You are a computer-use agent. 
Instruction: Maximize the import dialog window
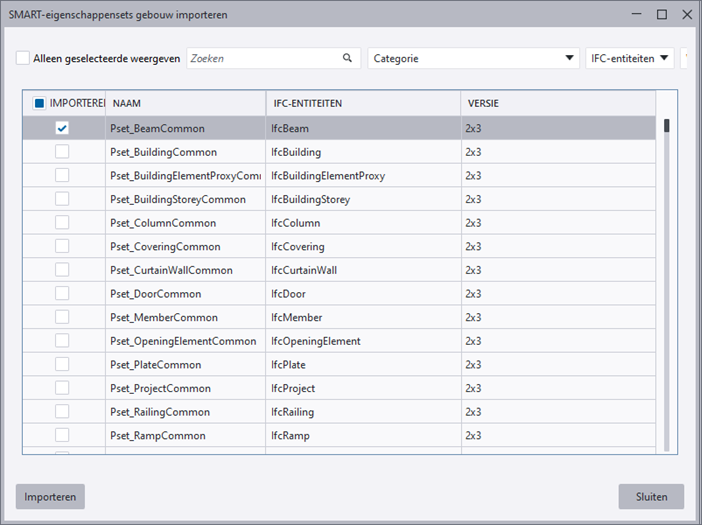tap(661, 15)
